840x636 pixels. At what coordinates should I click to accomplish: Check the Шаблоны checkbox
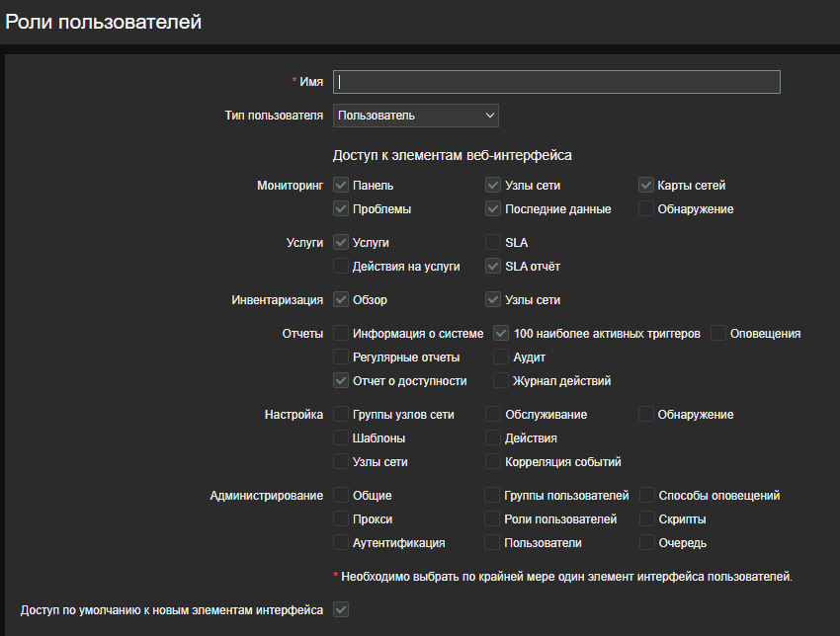tap(341, 438)
